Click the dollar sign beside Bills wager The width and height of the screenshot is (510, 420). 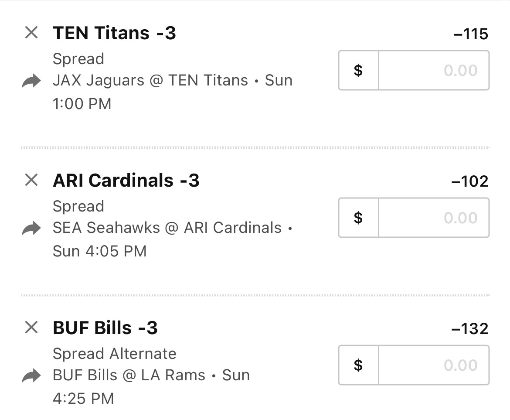tap(358, 365)
